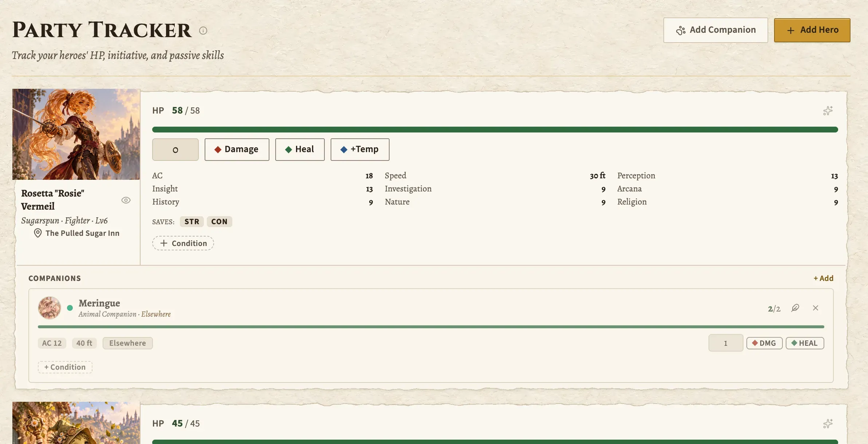Click the name Rosetta "Rosie" Vermeil
This screenshot has width=868, height=444.
53,200
